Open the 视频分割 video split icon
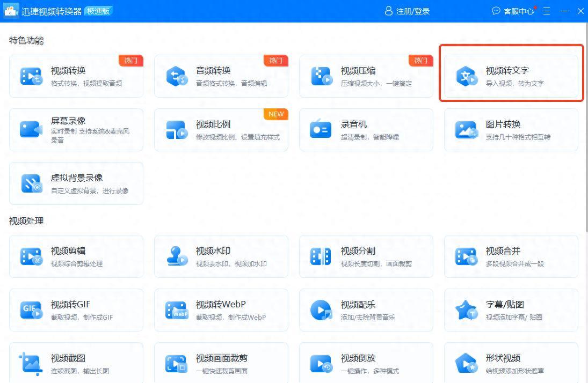588x383 pixels. pyautogui.click(x=321, y=256)
